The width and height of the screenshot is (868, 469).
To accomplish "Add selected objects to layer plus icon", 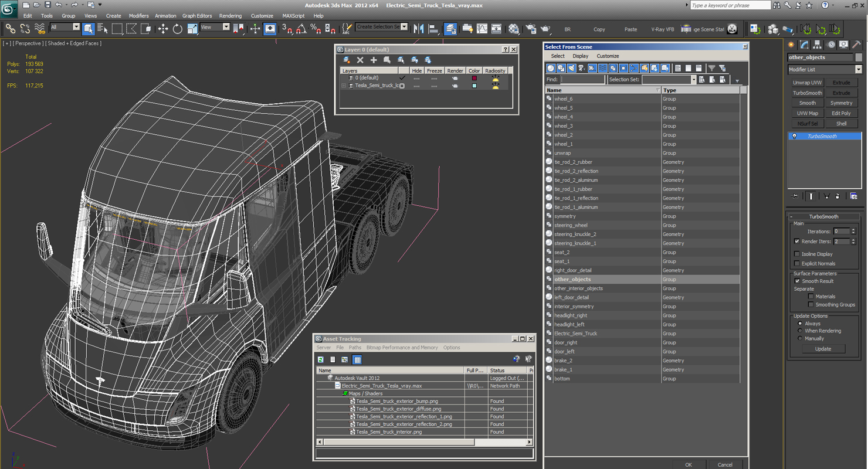I will [374, 60].
